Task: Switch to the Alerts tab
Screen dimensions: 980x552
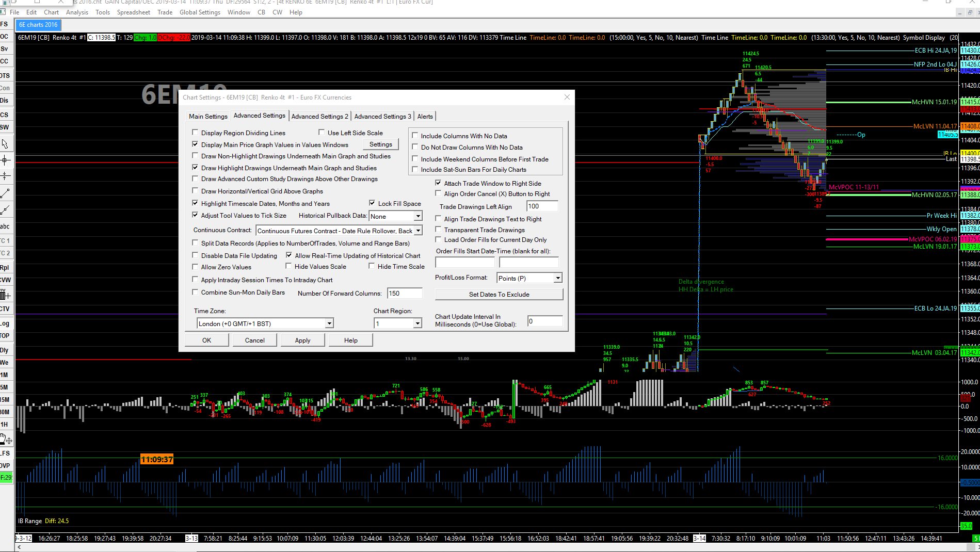Action: (425, 117)
